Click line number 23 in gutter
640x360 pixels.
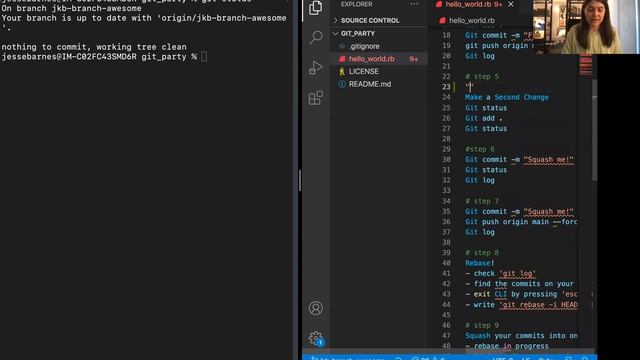tap(446, 87)
